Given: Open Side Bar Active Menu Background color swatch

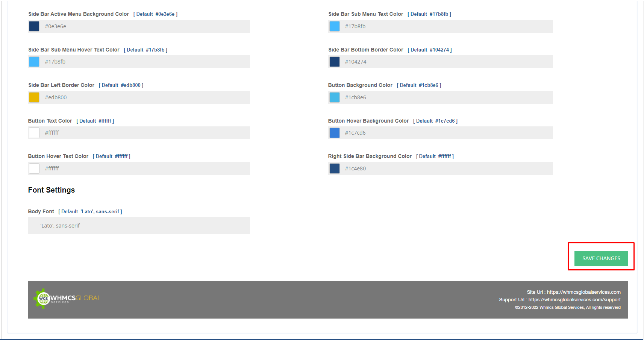Looking at the screenshot, I should tap(34, 26).
